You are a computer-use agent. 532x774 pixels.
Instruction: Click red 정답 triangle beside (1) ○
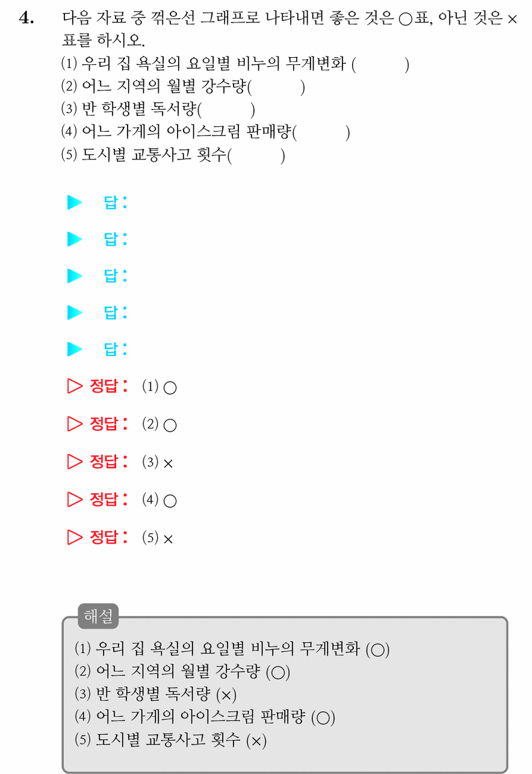pos(75,386)
